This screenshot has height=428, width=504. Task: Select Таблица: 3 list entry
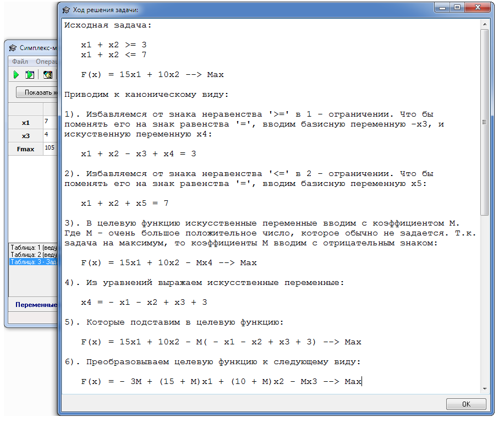tap(33, 262)
